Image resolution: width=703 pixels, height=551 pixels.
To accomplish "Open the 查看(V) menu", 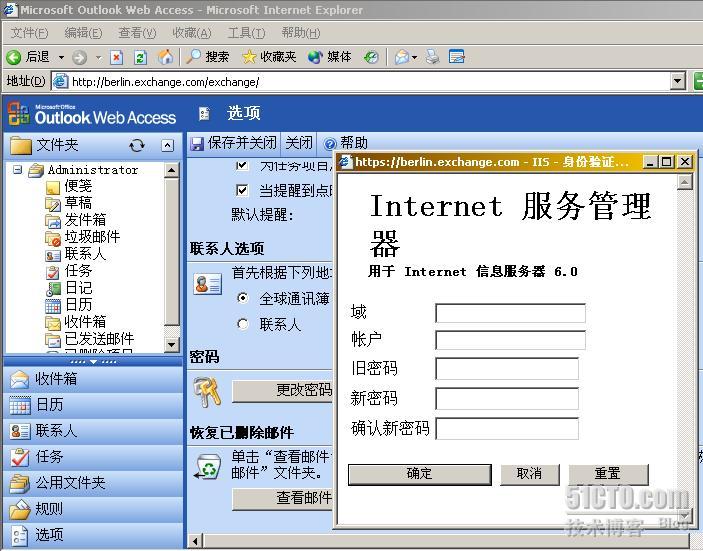I will tap(137, 33).
